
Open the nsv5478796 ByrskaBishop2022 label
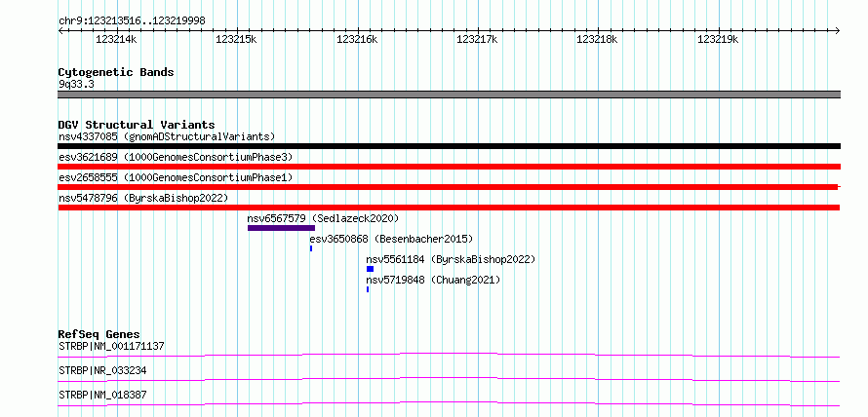click(x=143, y=198)
